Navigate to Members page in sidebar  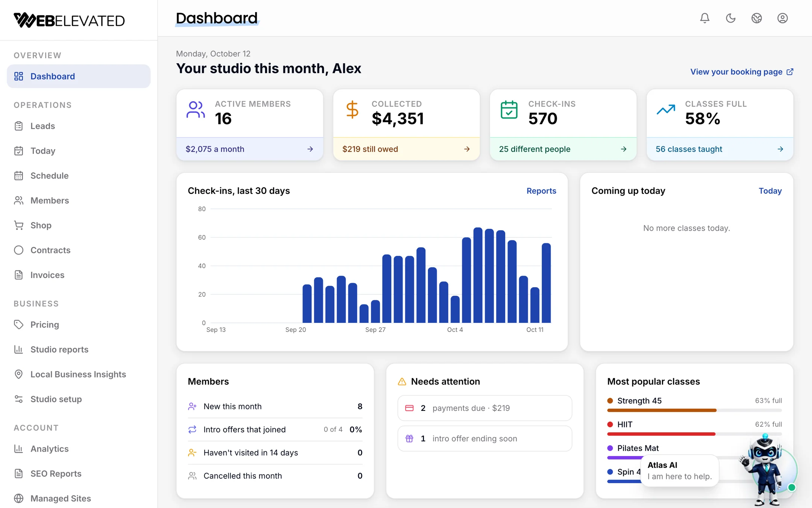pos(79,200)
